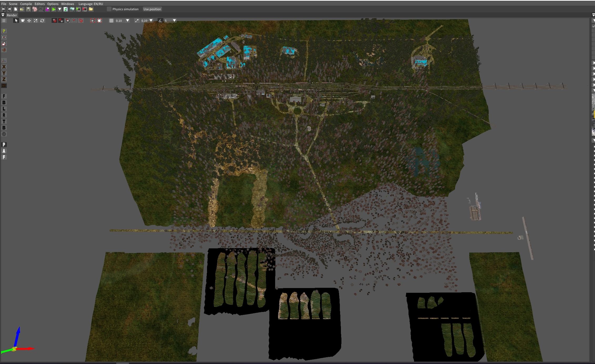Image resolution: width=595 pixels, height=364 pixels.
Task: Enable the Physics simulation checkbox
Action: tap(109, 9)
